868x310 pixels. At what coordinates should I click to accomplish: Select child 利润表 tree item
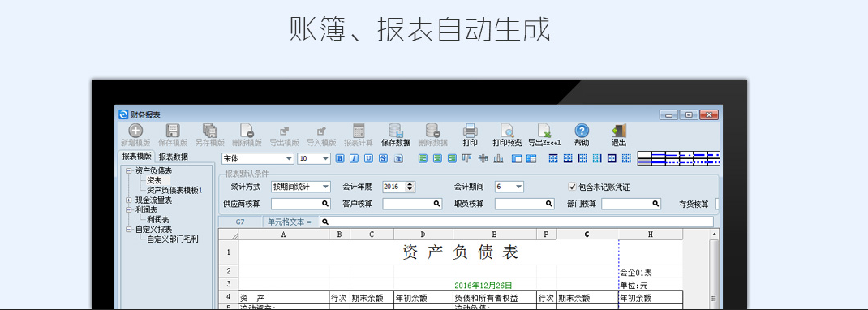[157, 219]
